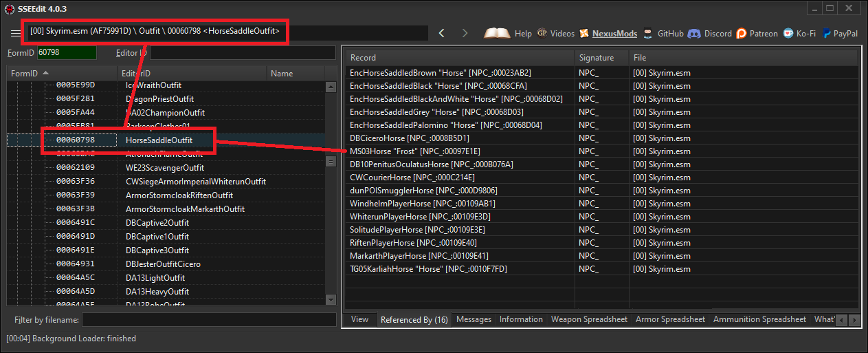Navigate back with left arrow
Viewport: 868px width, 353px height.
pos(441,33)
